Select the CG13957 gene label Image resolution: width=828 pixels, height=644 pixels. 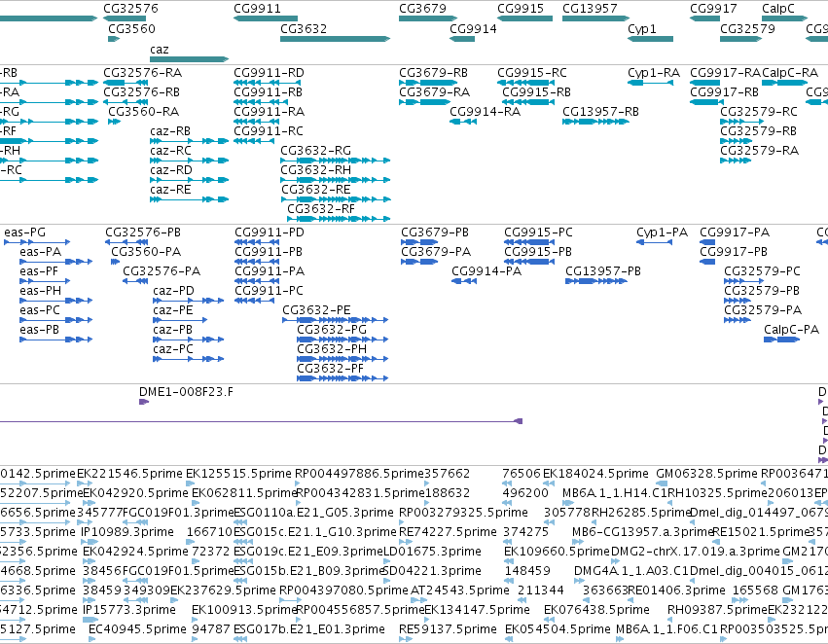pyautogui.click(x=590, y=9)
